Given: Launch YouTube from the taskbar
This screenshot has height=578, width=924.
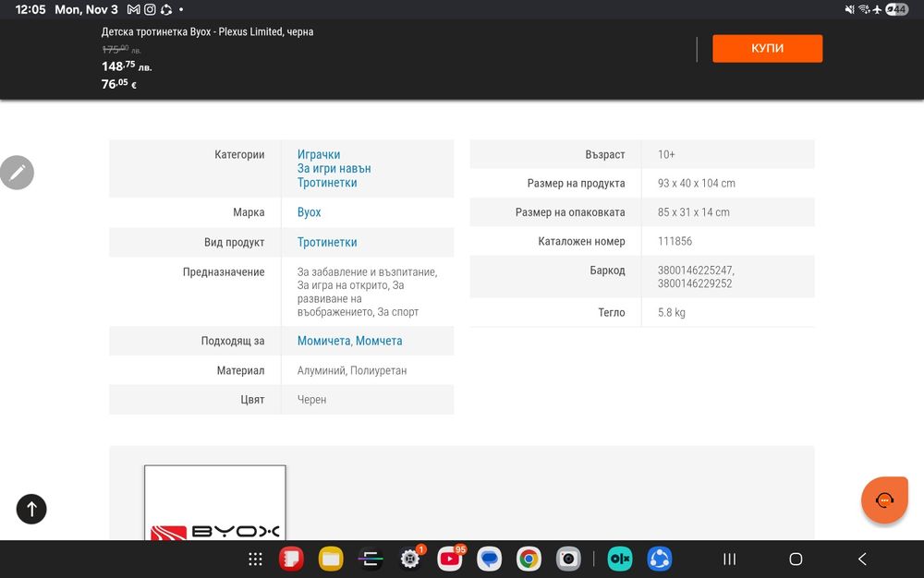Looking at the screenshot, I should coord(450,560).
